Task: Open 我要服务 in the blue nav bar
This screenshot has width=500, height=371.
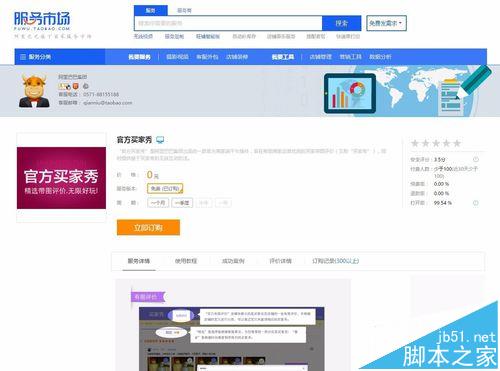Action: pyautogui.click(x=139, y=57)
